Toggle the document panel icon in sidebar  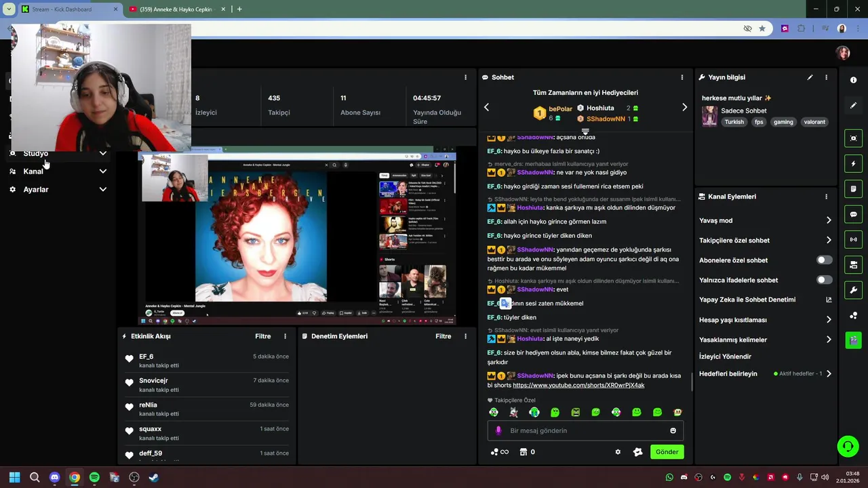click(853, 188)
